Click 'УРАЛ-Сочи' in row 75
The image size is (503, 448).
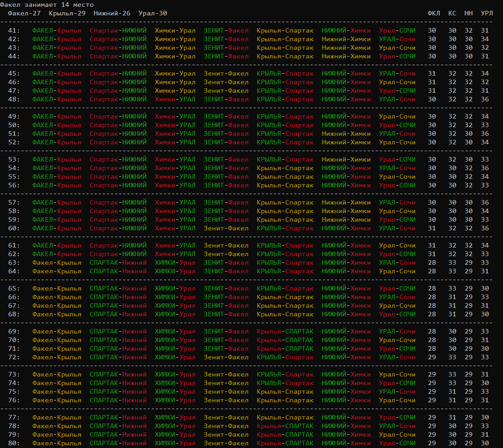tap(397, 391)
